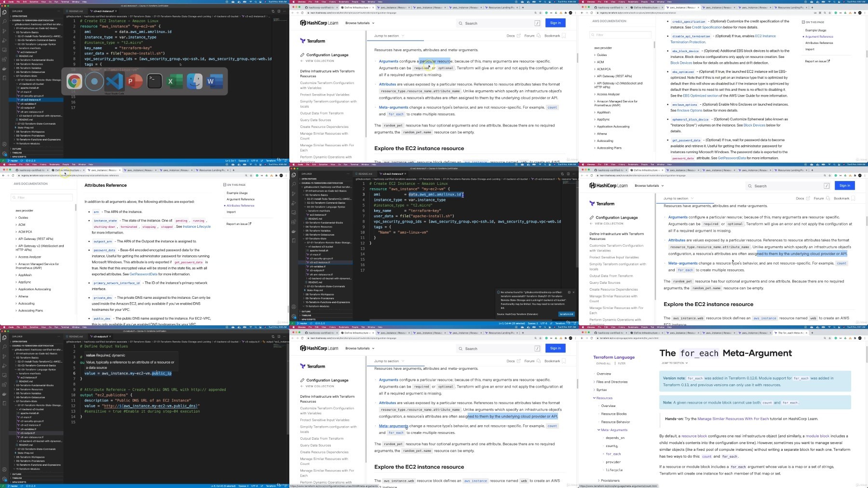Viewport: 868px width, 488px height.
Task: Select Word in the app switcher overlay
Action: tap(214, 81)
